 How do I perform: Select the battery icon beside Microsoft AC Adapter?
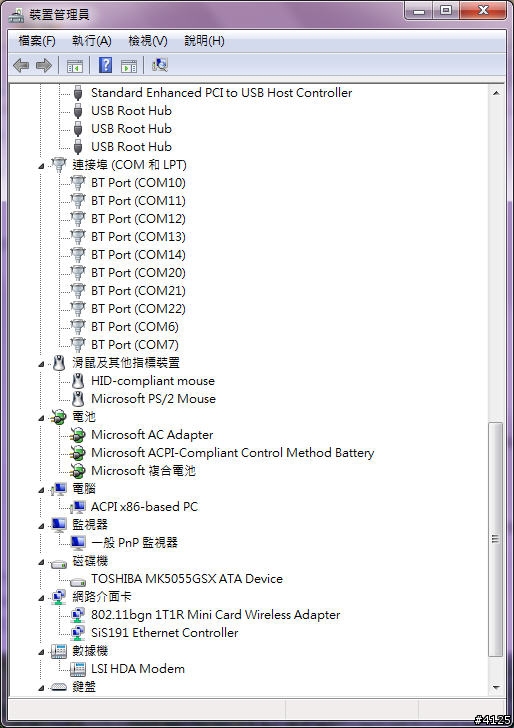78,435
